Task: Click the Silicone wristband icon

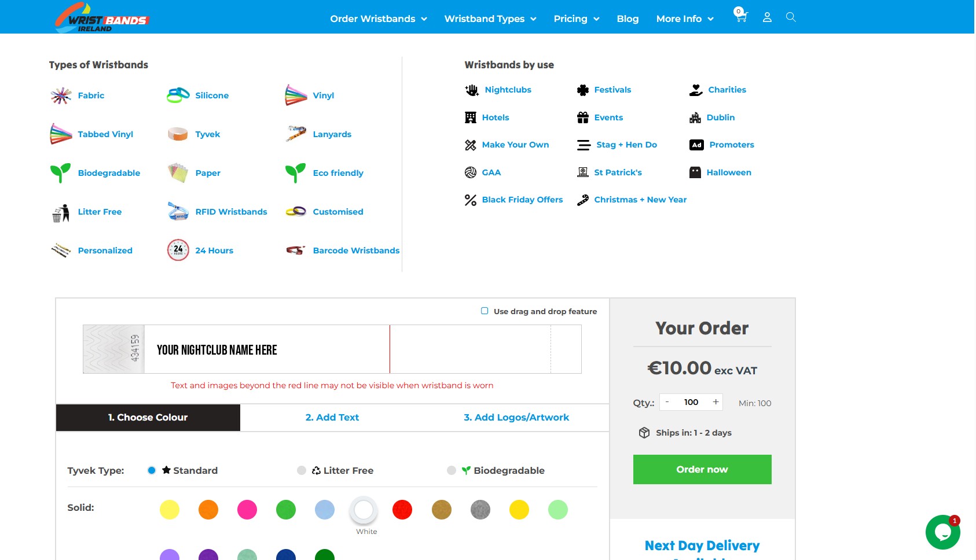Action: pyautogui.click(x=178, y=94)
